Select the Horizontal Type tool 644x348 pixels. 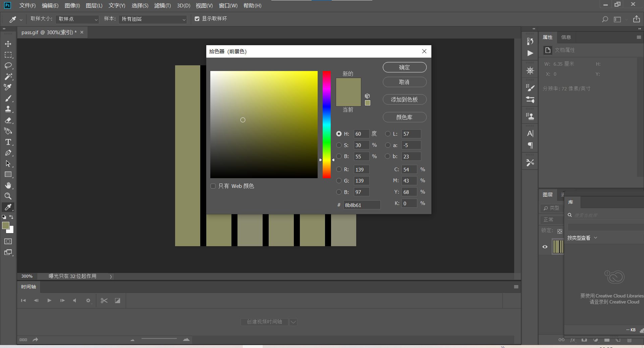[8, 142]
